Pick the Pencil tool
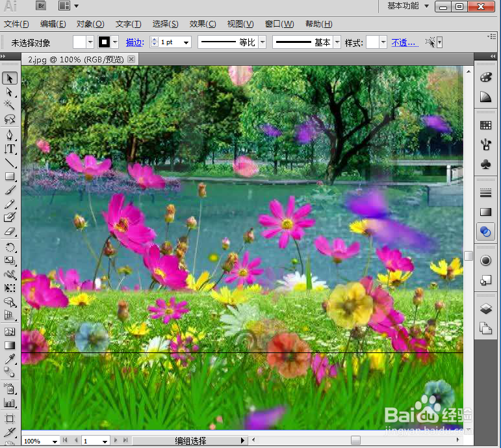 (10, 204)
